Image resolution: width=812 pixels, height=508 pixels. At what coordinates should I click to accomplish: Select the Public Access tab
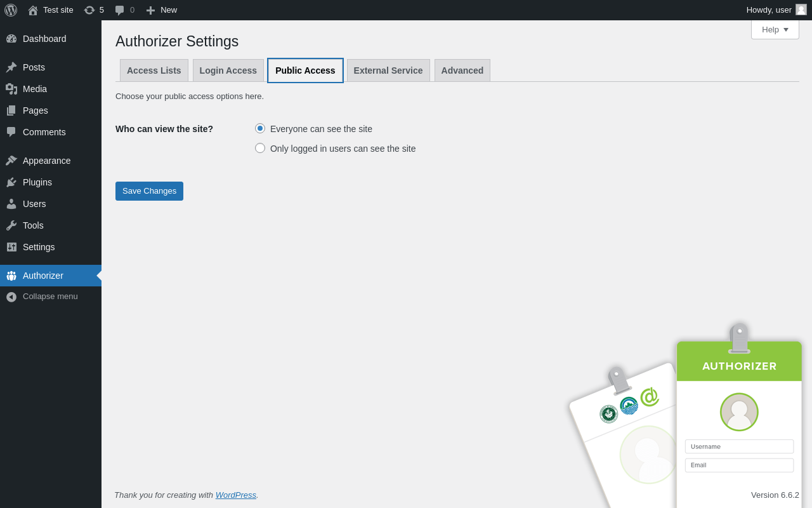pos(305,70)
